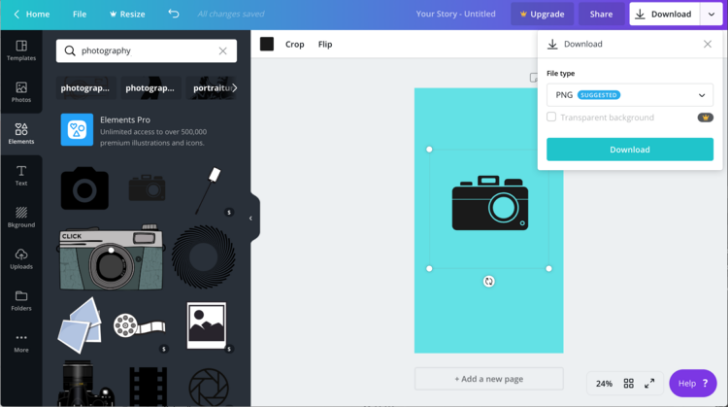Viewport: 728px width, 407px height.
Task: Enable Transparent background checkbox
Action: pos(551,117)
